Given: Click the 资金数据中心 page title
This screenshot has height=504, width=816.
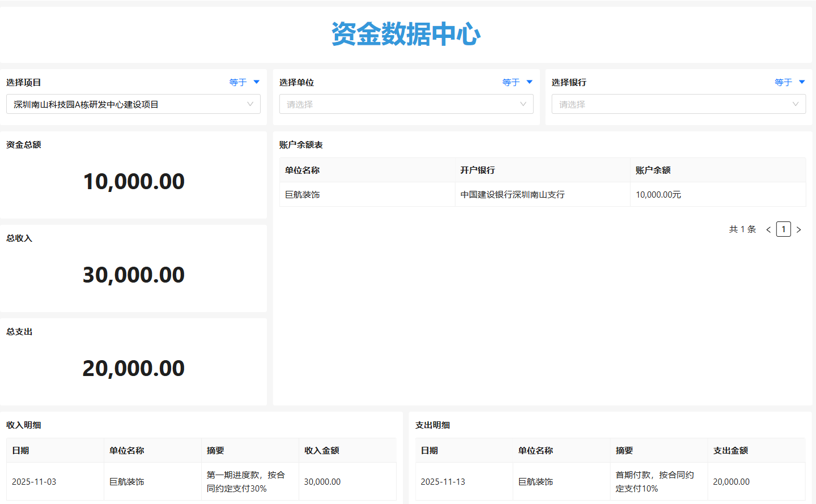Looking at the screenshot, I should pos(406,35).
